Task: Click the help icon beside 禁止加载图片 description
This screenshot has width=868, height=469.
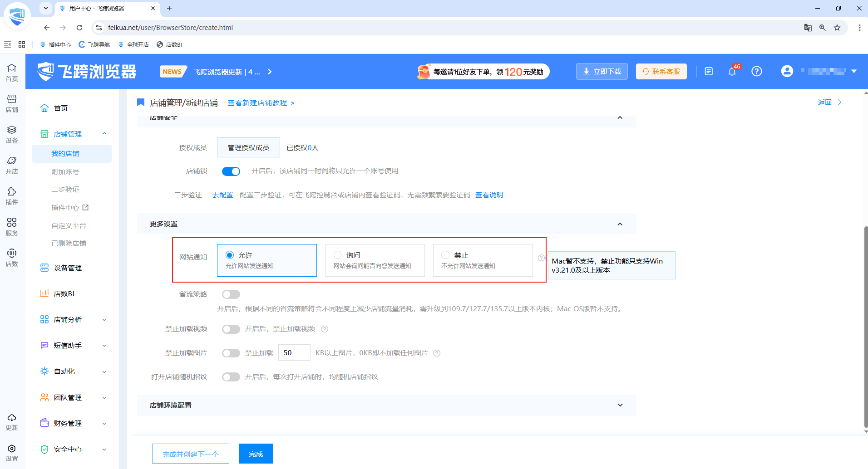Action: [x=437, y=353]
